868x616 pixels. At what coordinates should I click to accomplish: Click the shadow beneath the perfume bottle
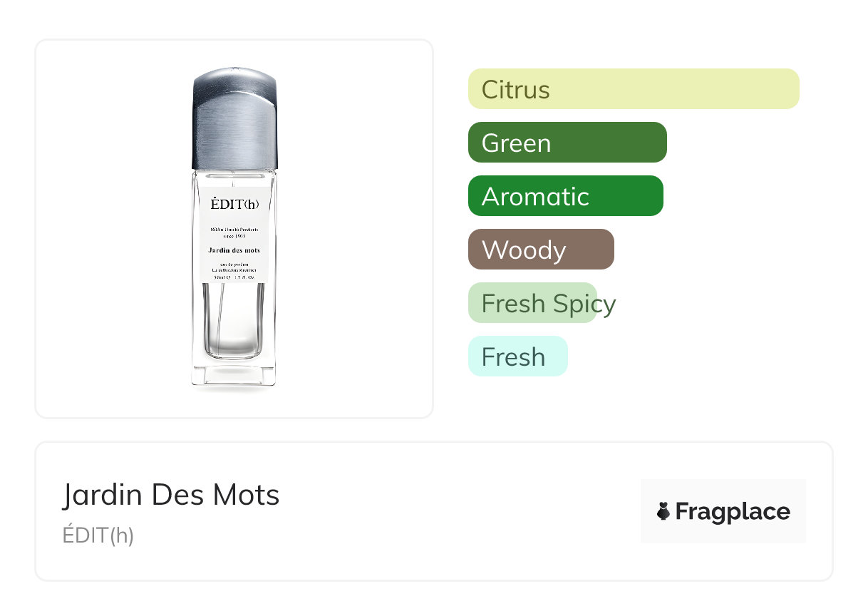(234, 389)
